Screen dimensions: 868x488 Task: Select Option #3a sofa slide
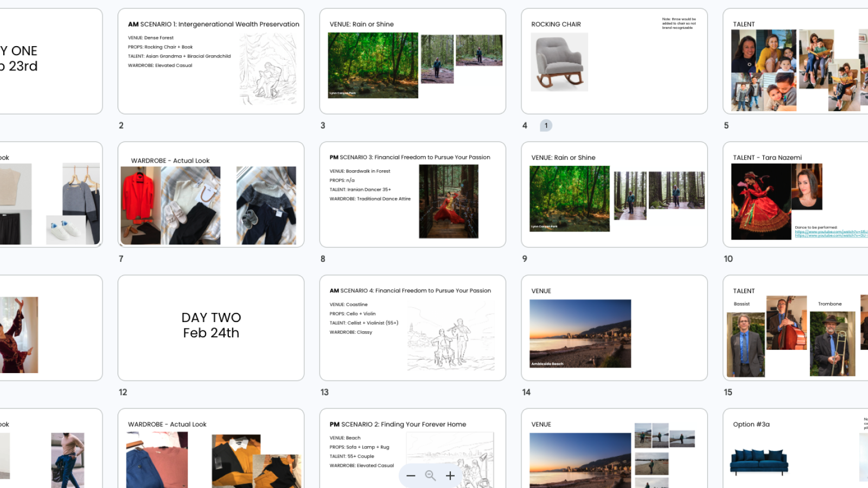tap(795, 448)
